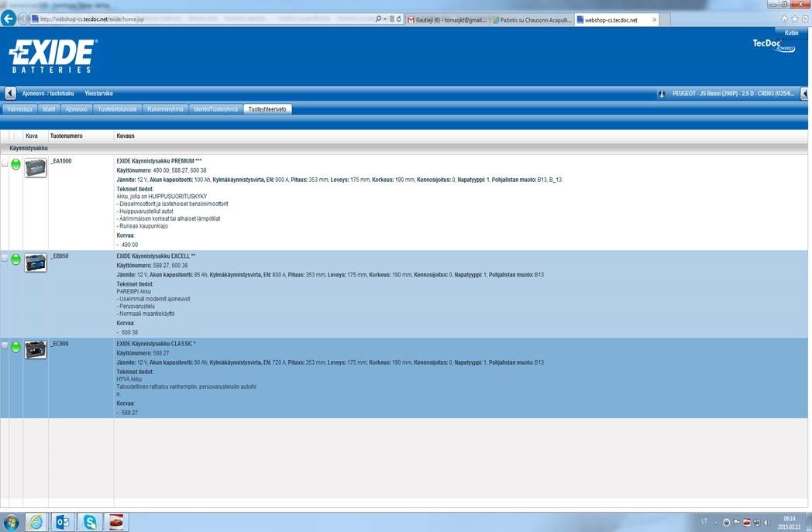The height and width of the screenshot is (532, 812).
Task: Click the LT language indicator in tray
Action: 704,521
